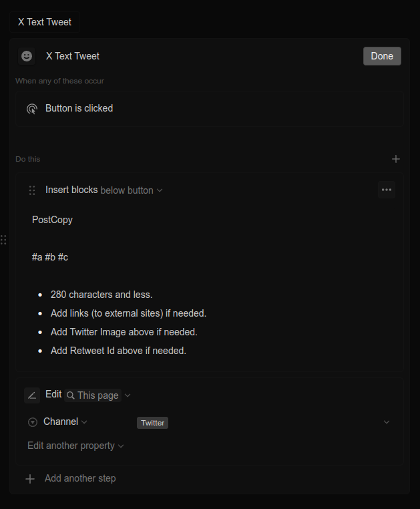Open the below button position dropdown
Screen dimensions: 420x509
[x=131, y=190]
